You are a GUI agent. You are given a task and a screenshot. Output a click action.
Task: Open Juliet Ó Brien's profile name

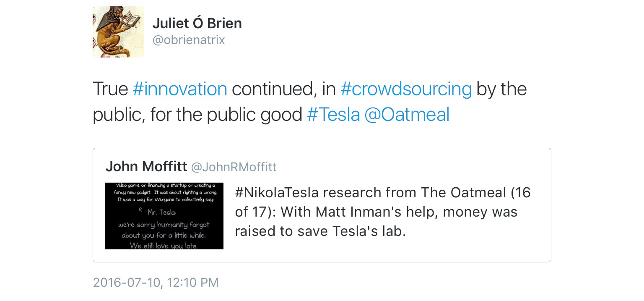[x=197, y=23]
